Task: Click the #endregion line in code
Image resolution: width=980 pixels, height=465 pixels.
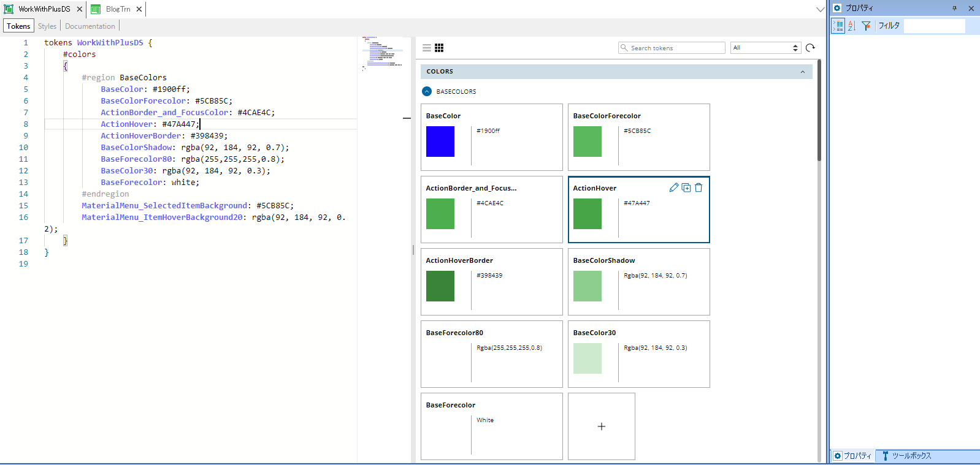Action: coord(105,194)
